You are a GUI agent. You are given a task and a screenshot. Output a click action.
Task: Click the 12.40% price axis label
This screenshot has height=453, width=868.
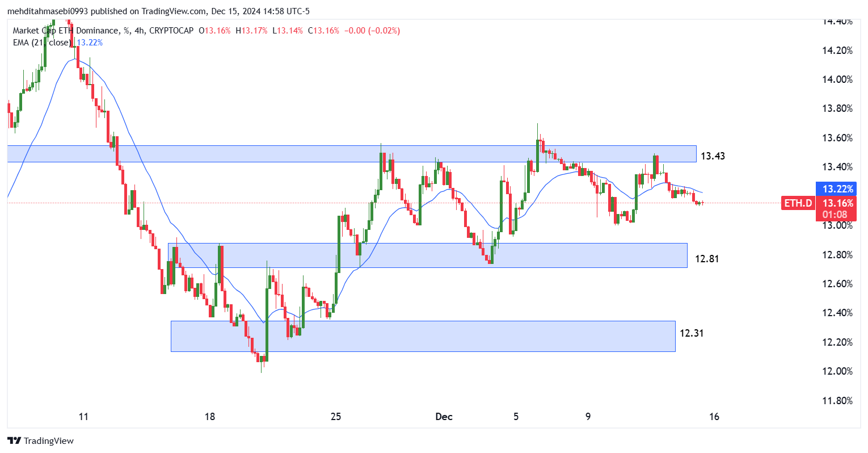click(x=837, y=313)
